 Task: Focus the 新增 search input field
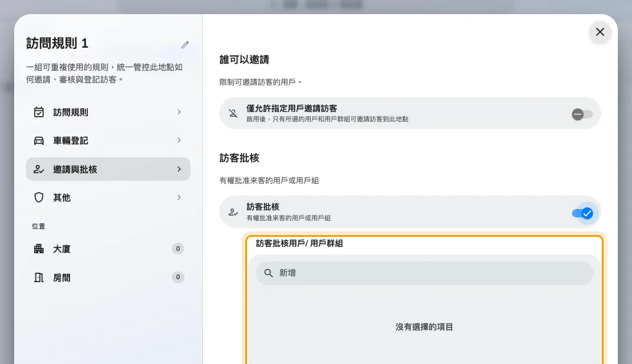[x=424, y=273]
